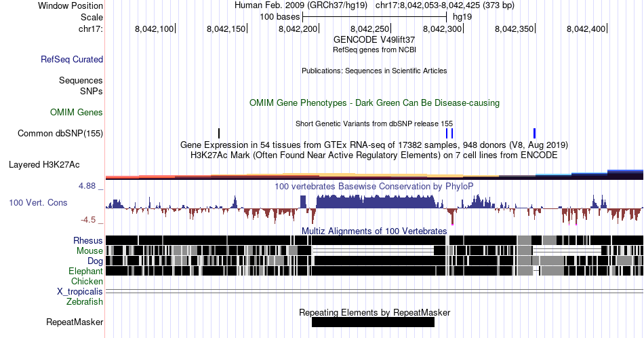Click the Dog alignment label
The image size is (644, 338).
pyautogui.click(x=95, y=261)
